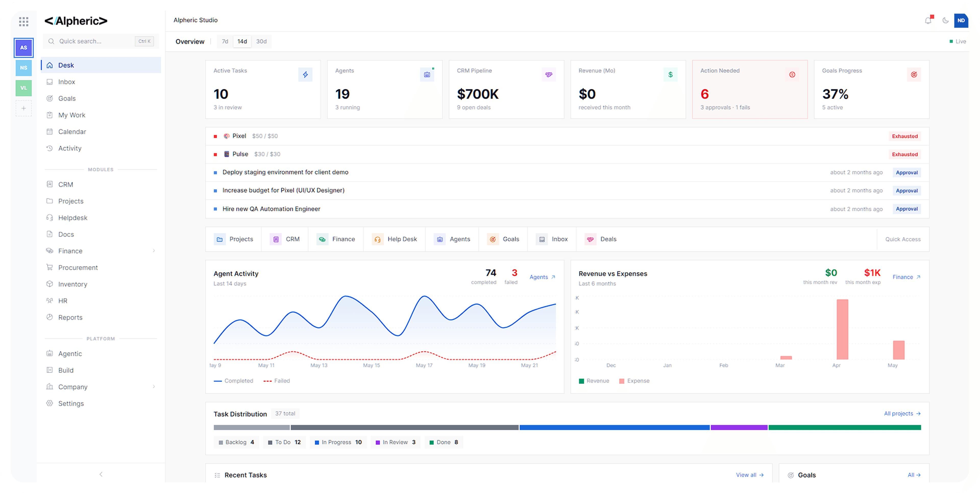
Task: Open the Deals quick access tab
Action: [600, 239]
